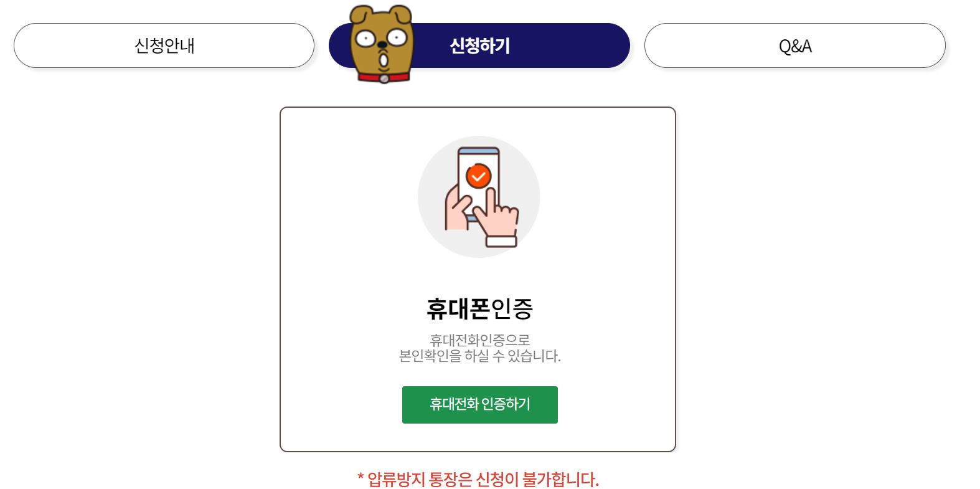980x489 pixels.
Task: Switch to the Q&A tab
Action: click(x=794, y=45)
